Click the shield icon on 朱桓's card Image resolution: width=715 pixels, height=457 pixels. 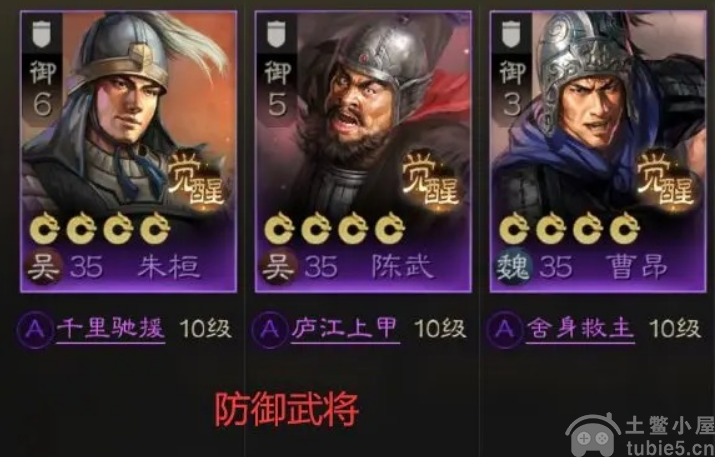(x=41, y=33)
